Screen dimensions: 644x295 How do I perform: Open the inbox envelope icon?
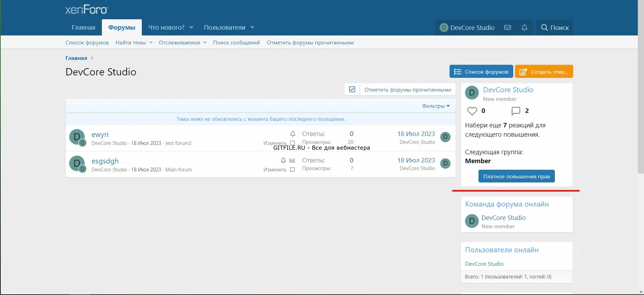(x=507, y=28)
